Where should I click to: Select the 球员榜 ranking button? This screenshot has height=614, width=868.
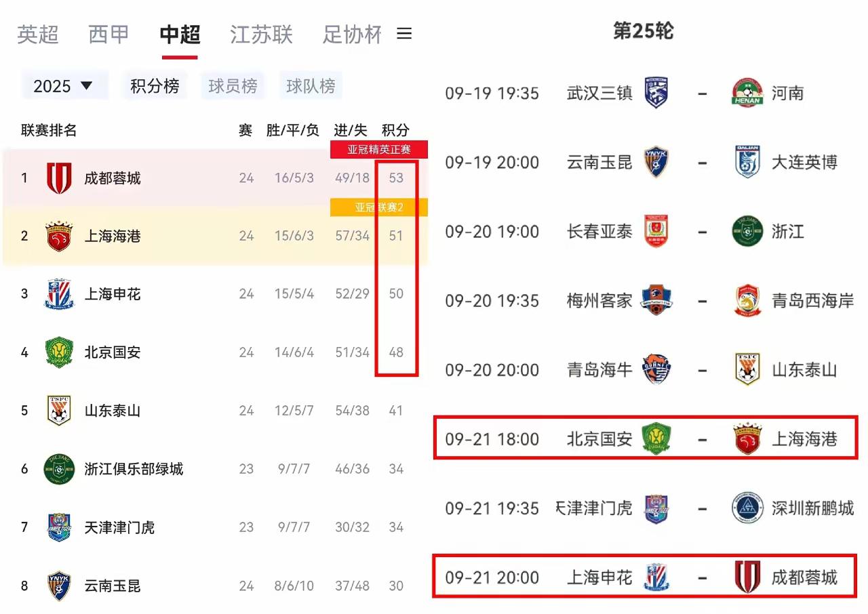233,86
